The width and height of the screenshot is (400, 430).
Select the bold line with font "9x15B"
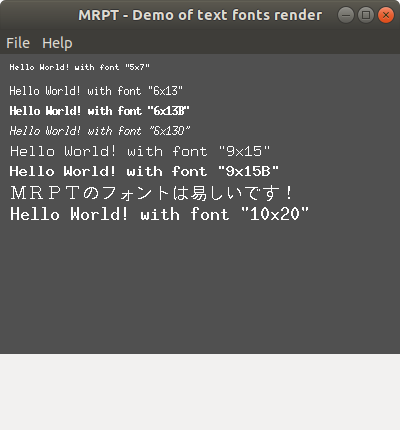(144, 171)
